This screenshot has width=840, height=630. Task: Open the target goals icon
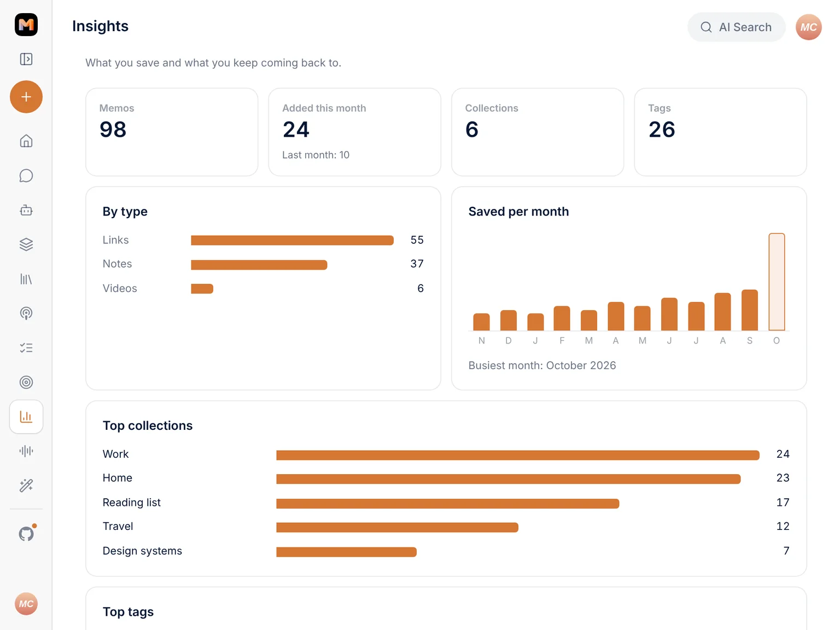point(26,382)
